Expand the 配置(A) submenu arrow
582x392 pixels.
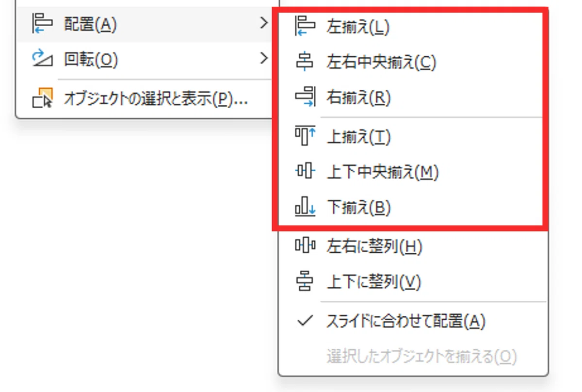click(x=263, y=23)
